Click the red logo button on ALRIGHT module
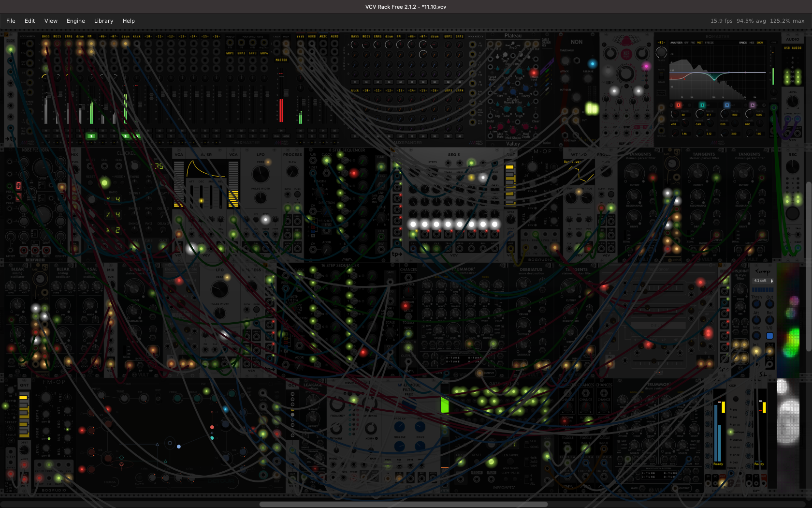The image size is (812, 508). pyautogui.click(x=626, y=54)
